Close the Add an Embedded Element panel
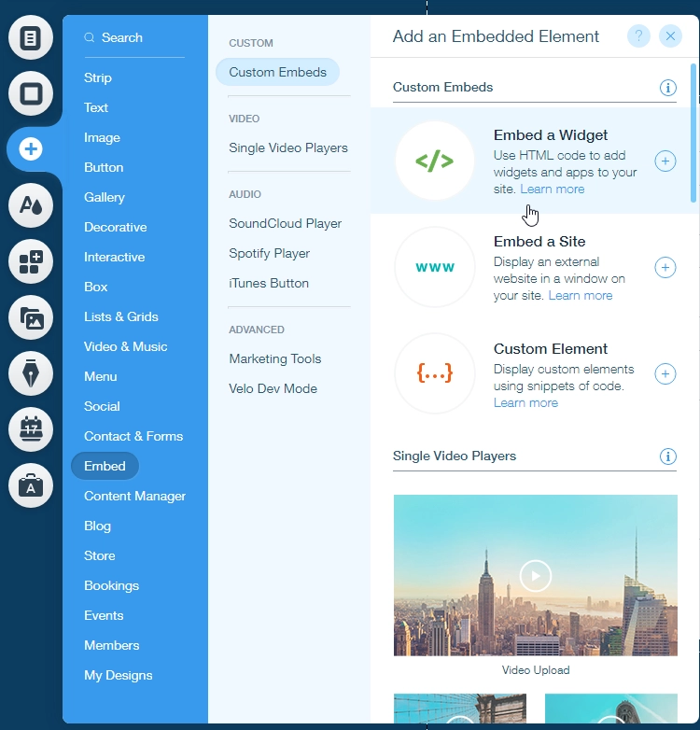The height and width of the screenshot is (730, 700). click(x=670, y=35)
